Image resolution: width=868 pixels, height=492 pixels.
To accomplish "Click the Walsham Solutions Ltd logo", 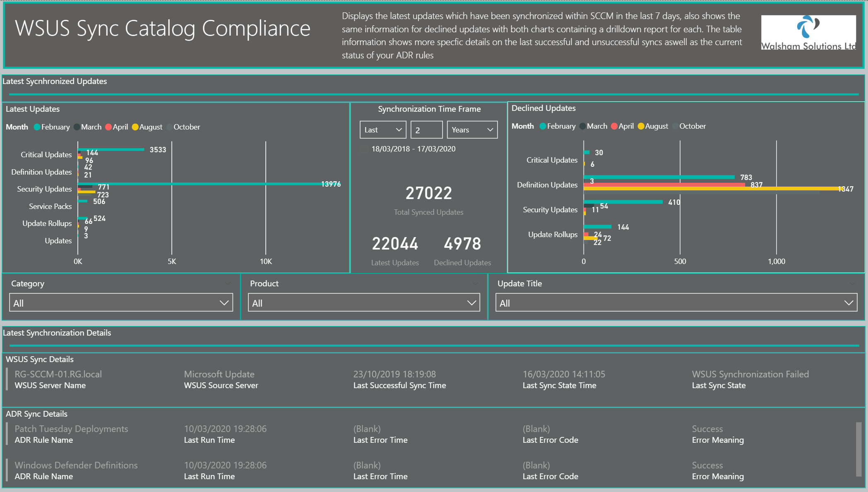I will 808,32.
